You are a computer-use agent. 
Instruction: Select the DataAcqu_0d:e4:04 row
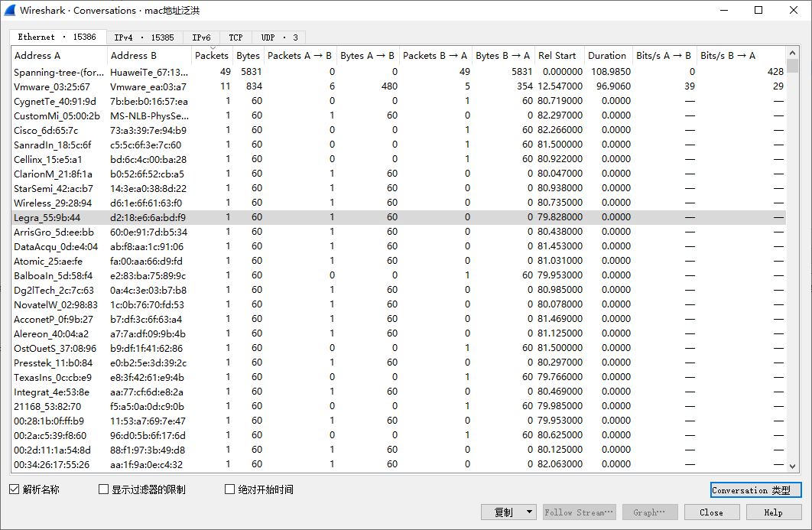click(398, 246)
